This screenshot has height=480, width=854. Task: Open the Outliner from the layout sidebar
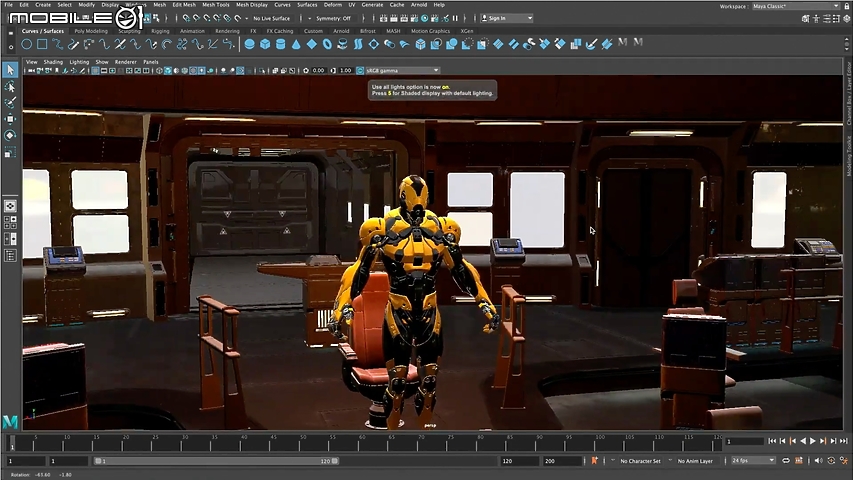pos(10,255)
